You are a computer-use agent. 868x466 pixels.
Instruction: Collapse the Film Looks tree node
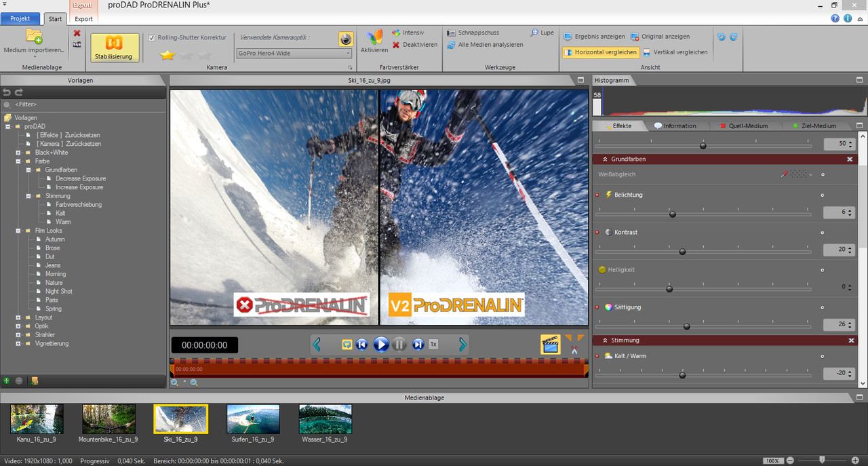point(18,231)
